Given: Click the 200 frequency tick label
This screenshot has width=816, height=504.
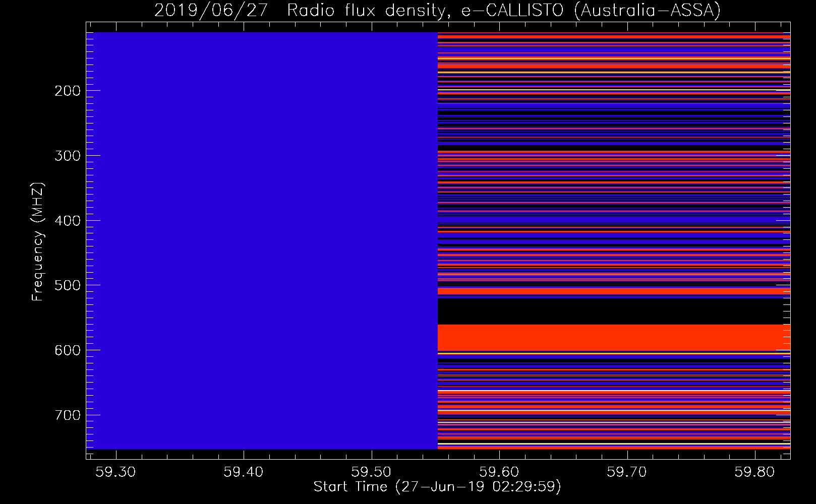Looking at the screenshot, I should [x=67, y=91].
